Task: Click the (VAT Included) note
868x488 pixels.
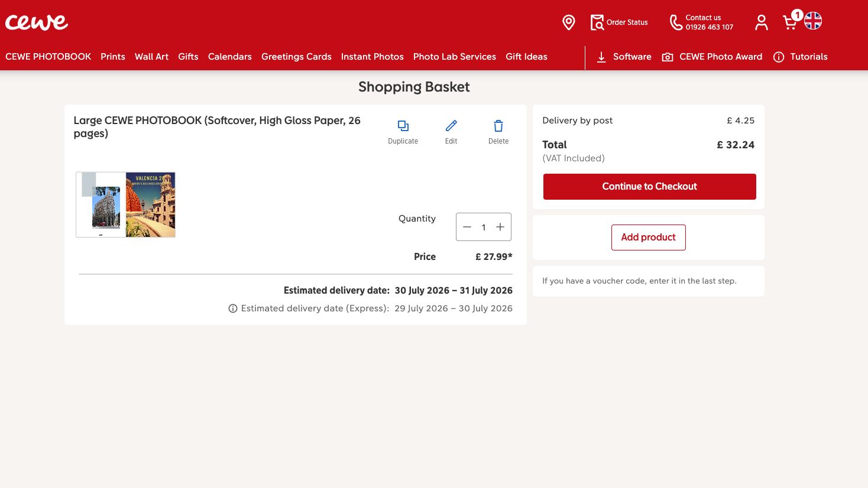Action: click(574, 158)
